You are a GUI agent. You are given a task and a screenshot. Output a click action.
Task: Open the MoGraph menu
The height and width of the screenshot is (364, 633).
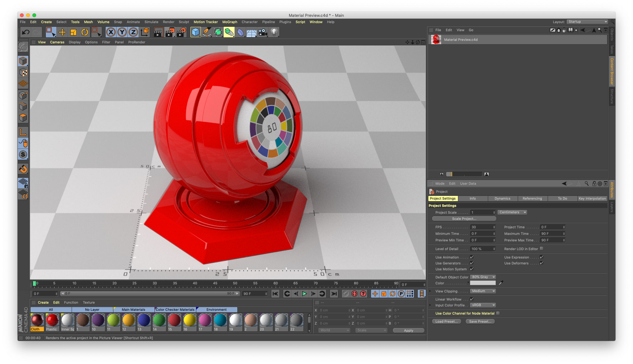tap(230, 22)
